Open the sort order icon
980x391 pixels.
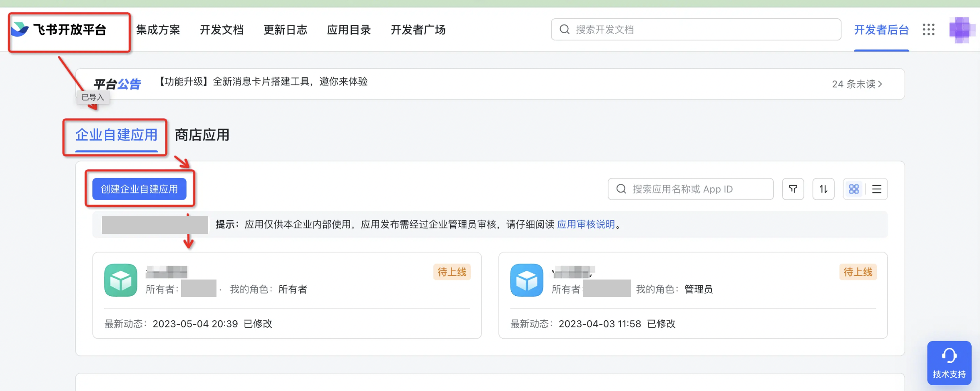point(823,189)
